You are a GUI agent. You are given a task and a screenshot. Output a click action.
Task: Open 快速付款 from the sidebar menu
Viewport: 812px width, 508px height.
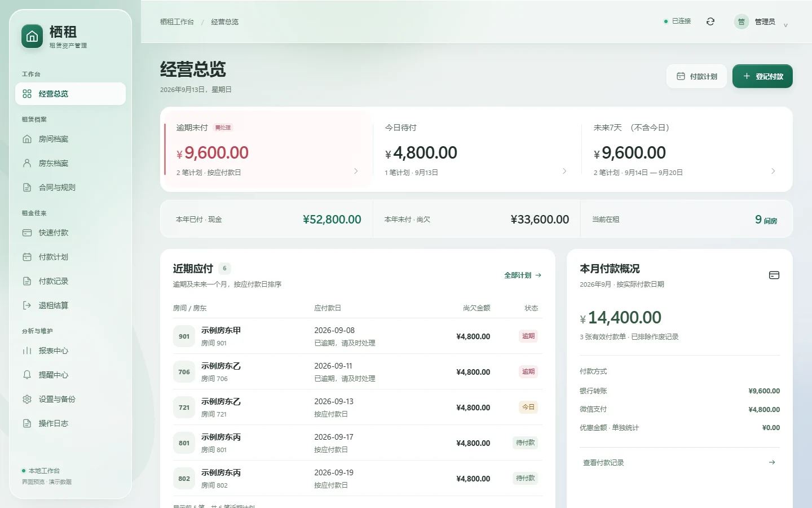70,233
